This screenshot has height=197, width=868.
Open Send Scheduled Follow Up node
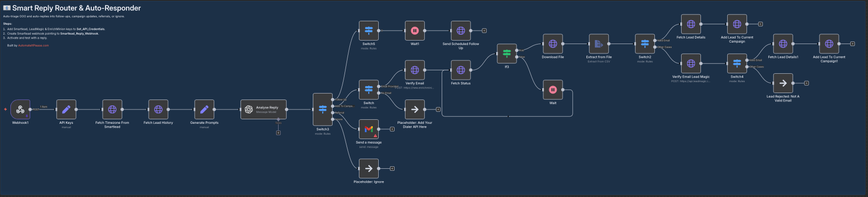click(x=461, y=31)
